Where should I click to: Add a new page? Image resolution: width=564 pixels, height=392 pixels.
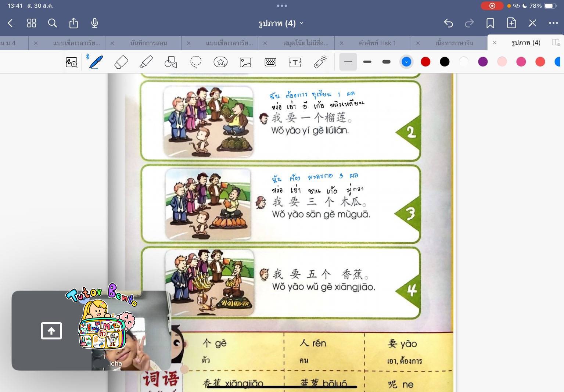[511, 23]
